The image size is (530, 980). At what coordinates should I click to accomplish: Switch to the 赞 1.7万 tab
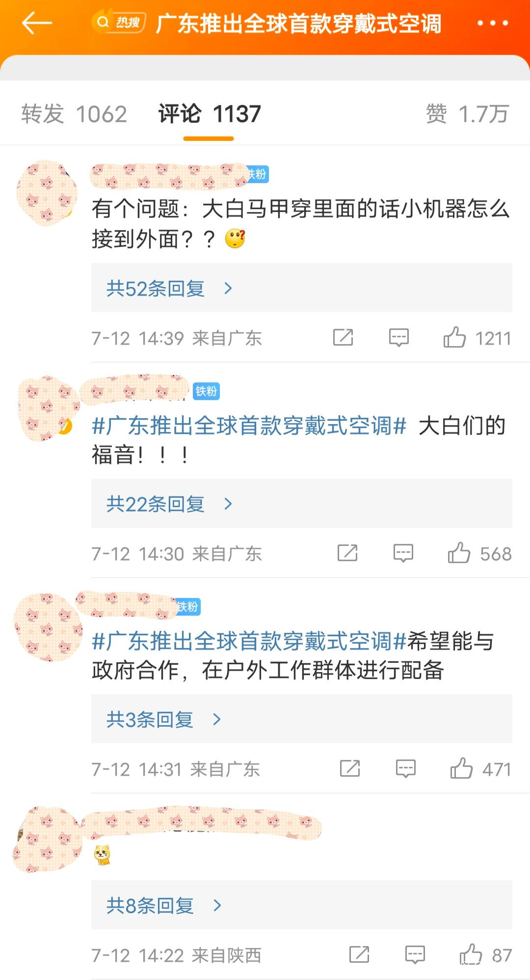pyautogui.click(x=467, y=114)
